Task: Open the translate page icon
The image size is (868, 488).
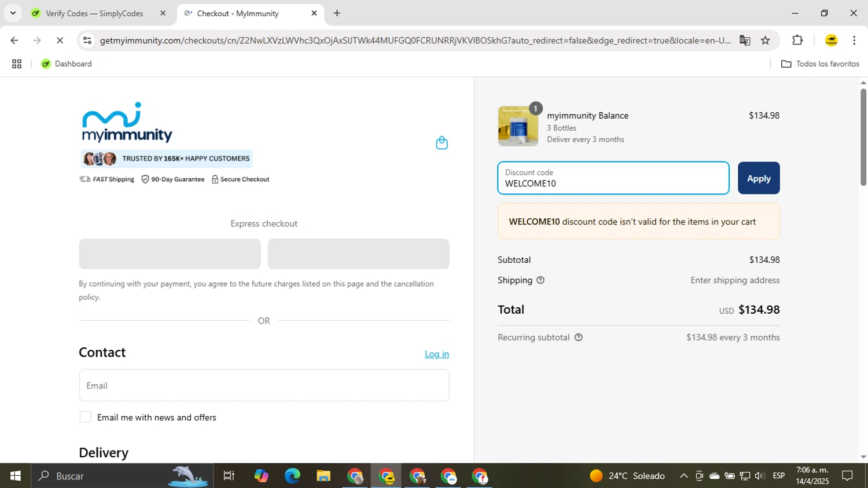Action: [x=745, y=41]
